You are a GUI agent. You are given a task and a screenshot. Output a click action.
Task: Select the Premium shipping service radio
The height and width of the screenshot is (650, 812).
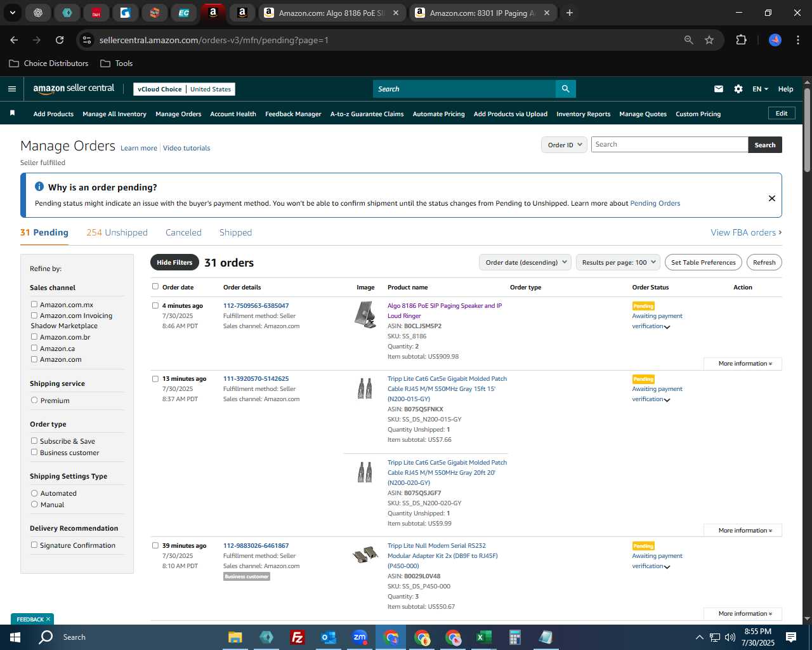click(x=34, y=400)
